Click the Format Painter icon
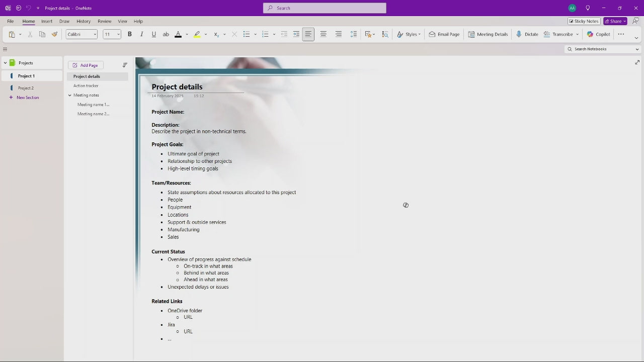The height and width of the screenshot is (362, 644). coord(54,34)
